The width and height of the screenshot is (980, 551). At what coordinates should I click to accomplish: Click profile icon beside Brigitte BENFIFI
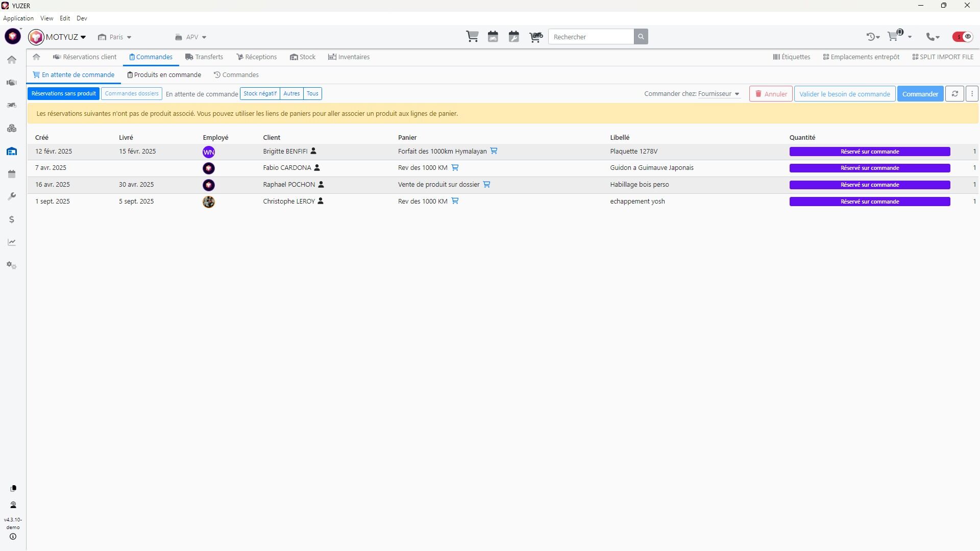[313, 151]
